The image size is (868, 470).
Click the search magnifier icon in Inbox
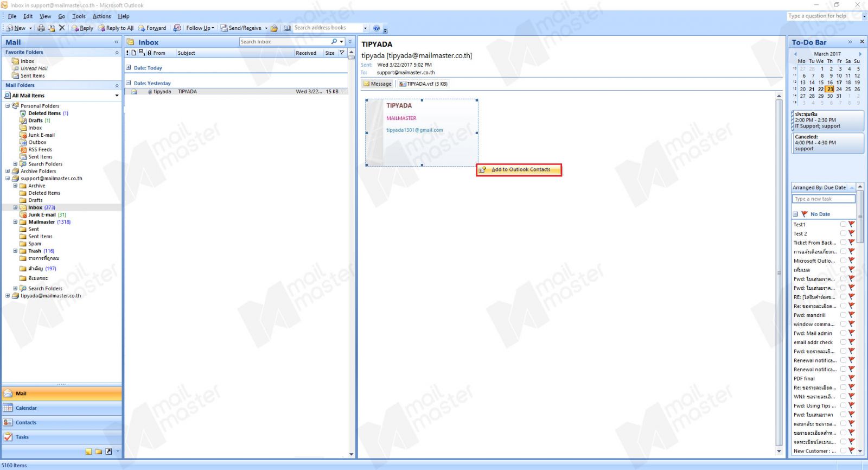tap(334, 42)
